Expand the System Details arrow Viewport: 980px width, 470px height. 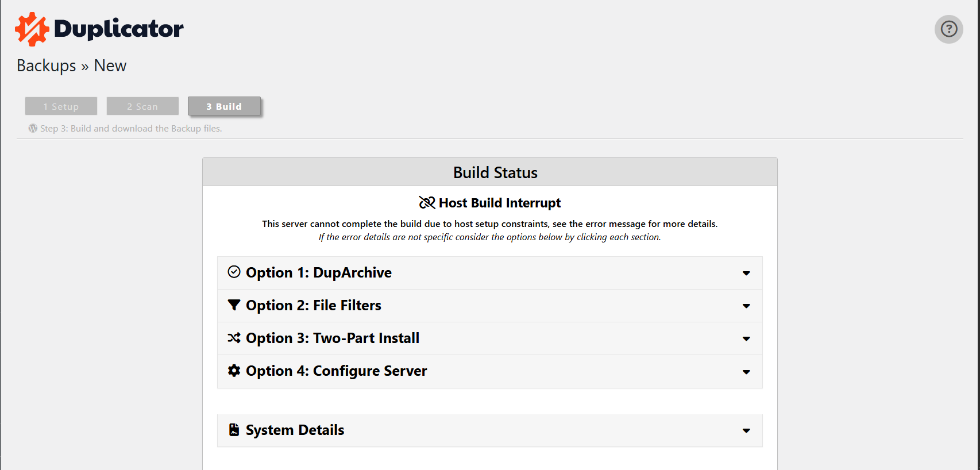click(x=746, y=431)
